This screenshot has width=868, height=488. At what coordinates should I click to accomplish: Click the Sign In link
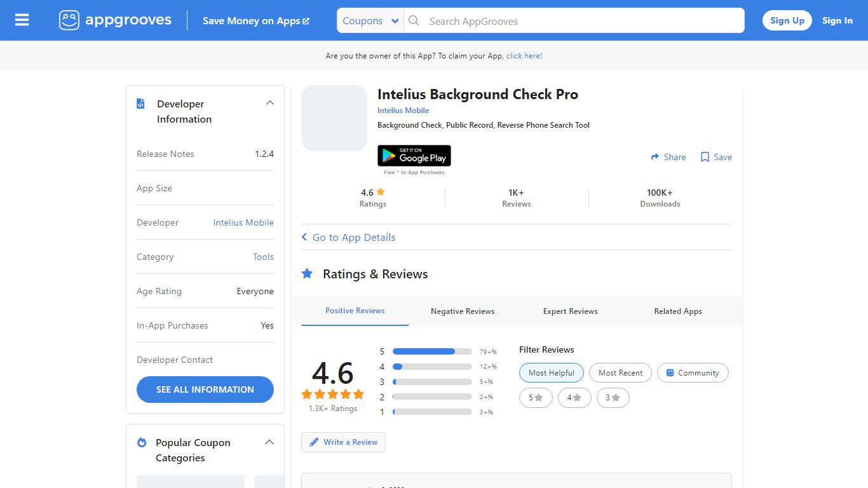click(x=837, y=20)
